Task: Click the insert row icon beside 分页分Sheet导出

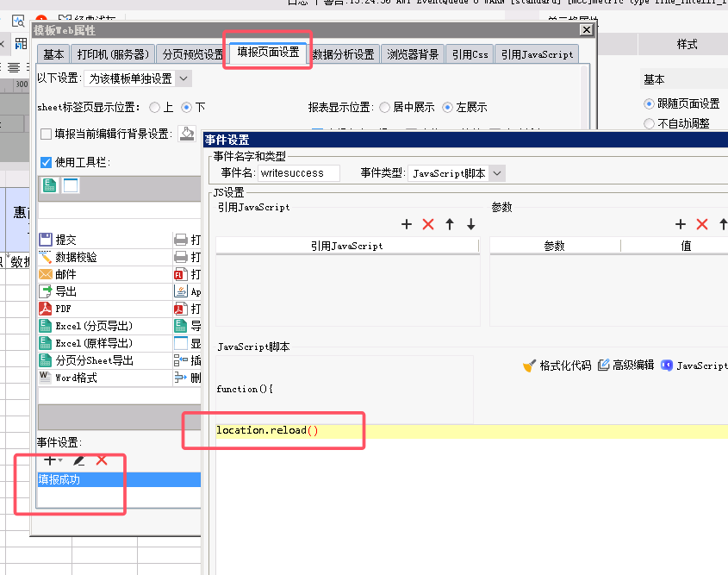Action: (x=181, y=360)
